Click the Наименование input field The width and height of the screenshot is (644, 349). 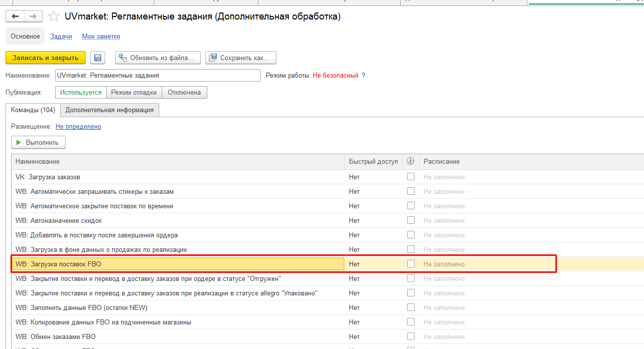[x=158, y=75]
